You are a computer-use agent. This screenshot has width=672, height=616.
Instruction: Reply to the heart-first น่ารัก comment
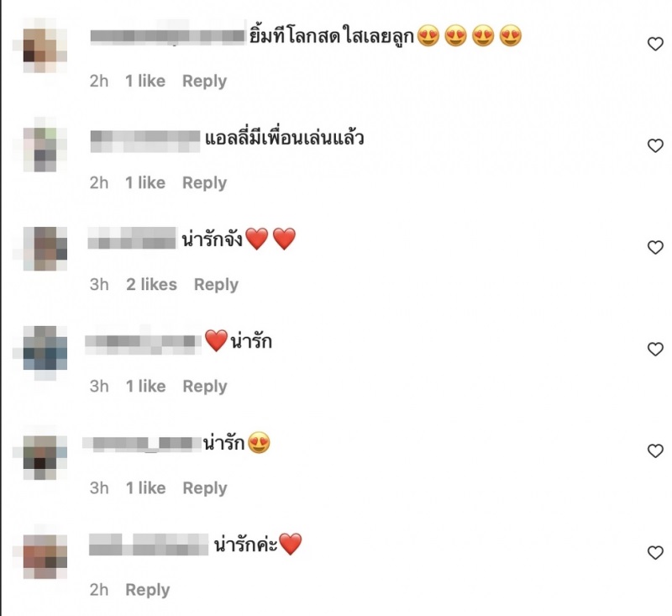205,387
